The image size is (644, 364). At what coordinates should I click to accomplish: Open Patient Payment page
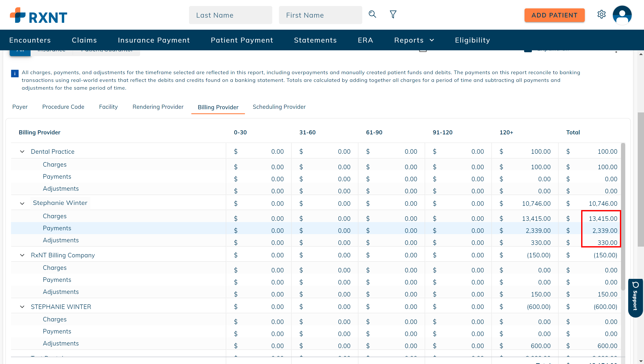tap(242, 40)
